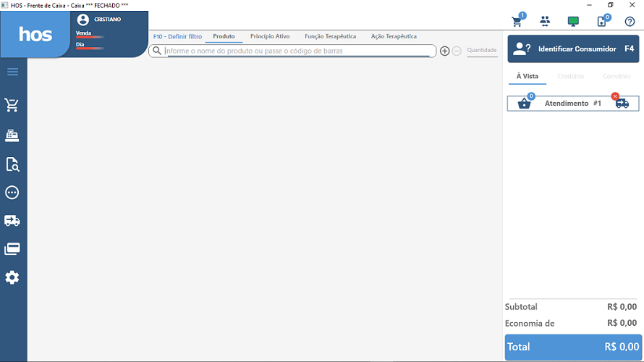Click the cash register sidebar icon

click(x=12, y=135)
